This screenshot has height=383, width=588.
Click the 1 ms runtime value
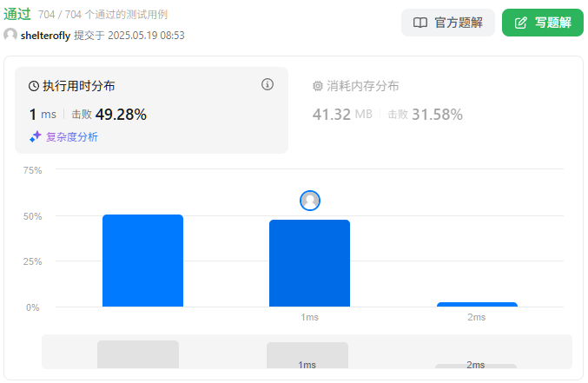point(43,115)
